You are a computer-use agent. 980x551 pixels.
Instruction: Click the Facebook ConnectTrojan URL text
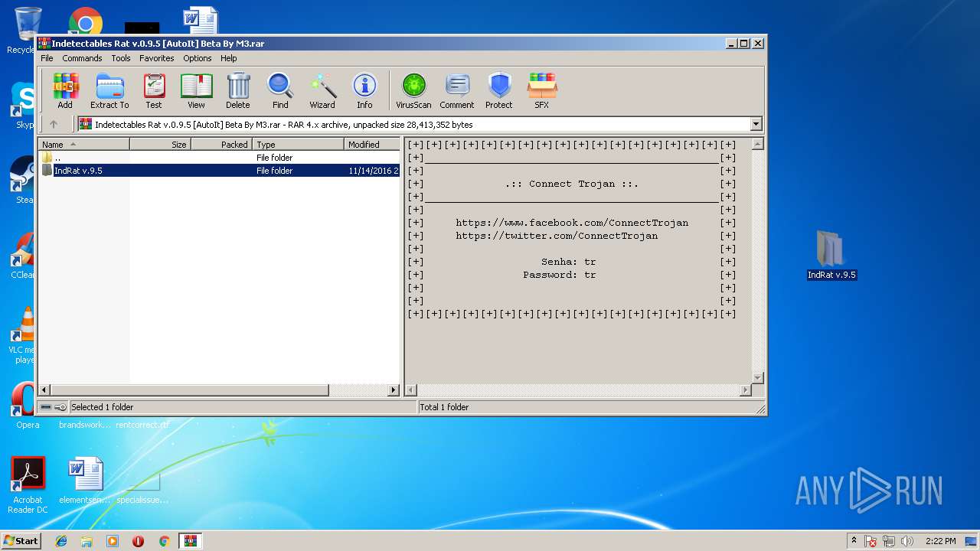[x=572, y=223]
